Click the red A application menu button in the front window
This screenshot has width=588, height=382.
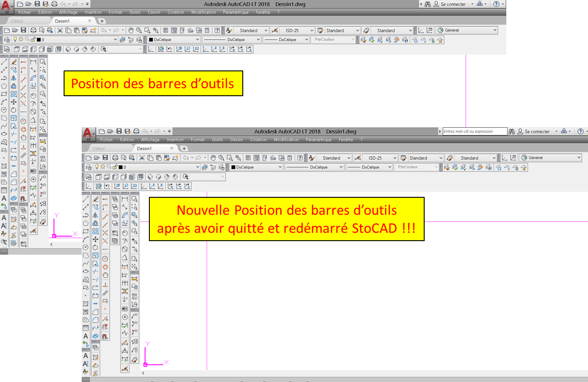(88, 134)
